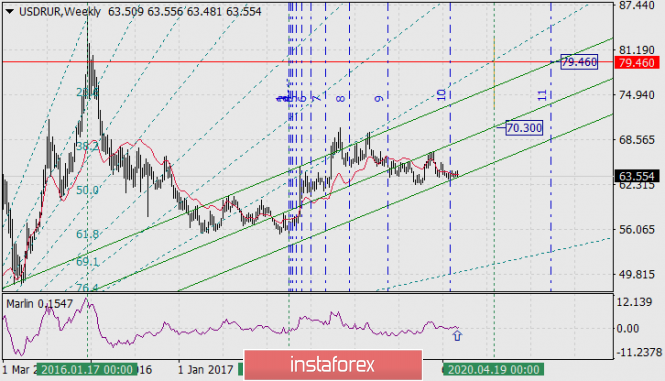Viewport: 665px width, 381px height.
Task: Click the 56.065 price axis value
Action: (637, 230)
